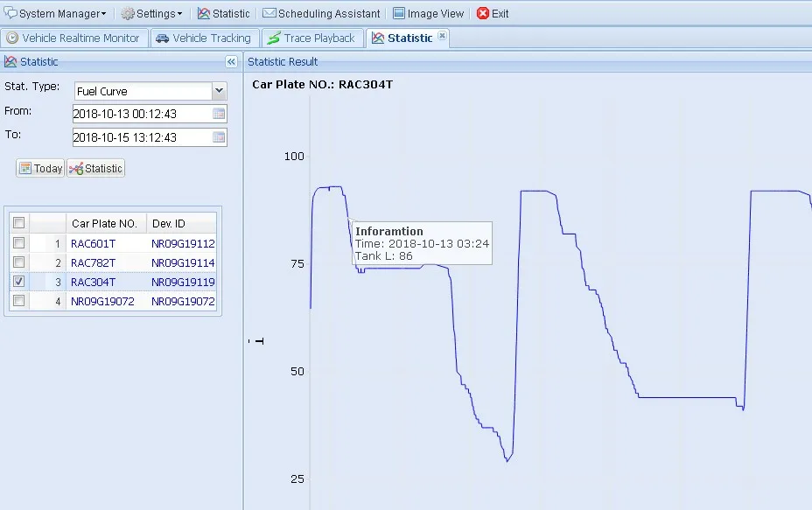Click the Image View monitor icon
Screen dimensions: 812x510
(399, 14)
